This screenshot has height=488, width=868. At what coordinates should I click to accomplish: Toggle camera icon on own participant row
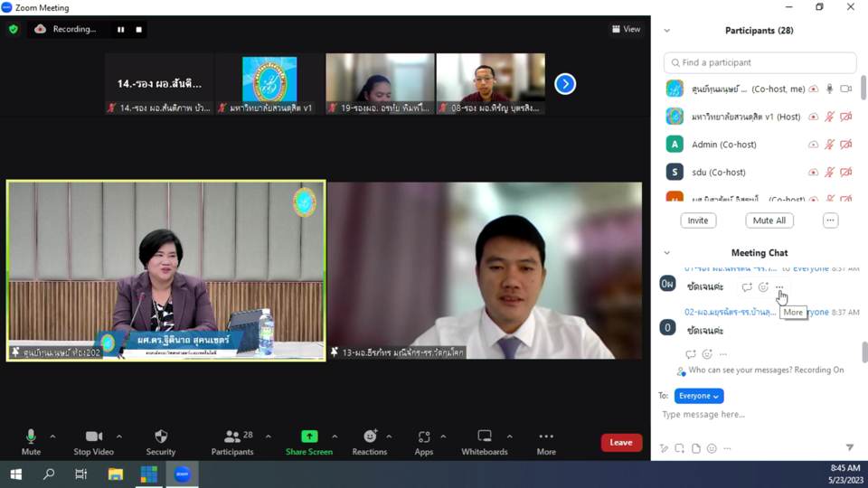pos(846,89)
